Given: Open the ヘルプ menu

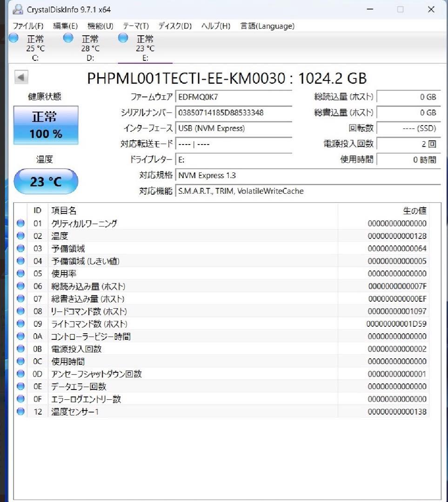Looking at the screenshot, I should (217, 26).
